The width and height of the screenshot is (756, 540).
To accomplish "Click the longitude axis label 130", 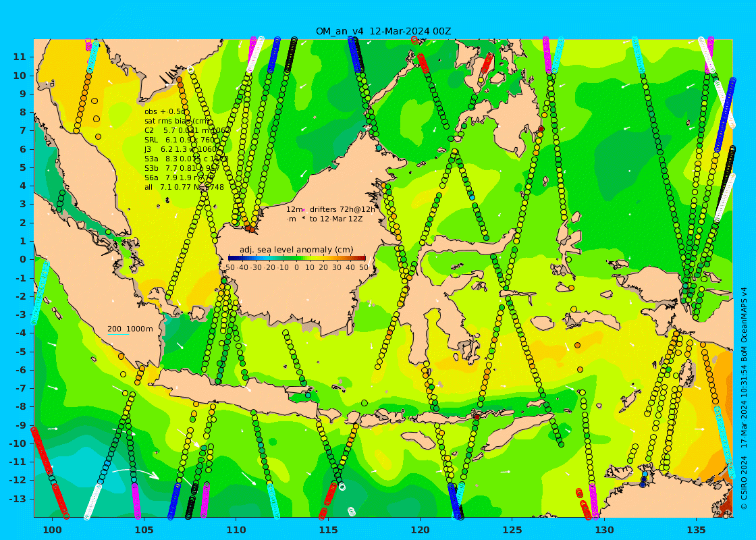I will coord(604,530).
